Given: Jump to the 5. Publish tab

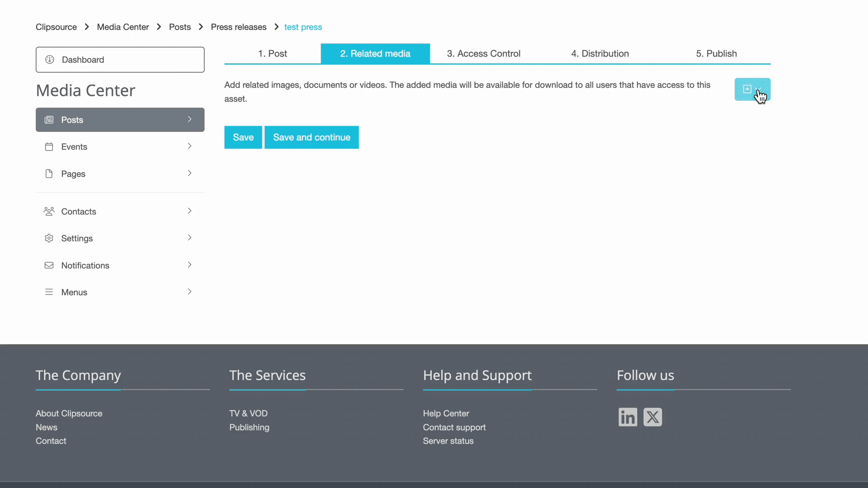Looking at the screenshot, I should pyautogui.click(x=717, y=53).
